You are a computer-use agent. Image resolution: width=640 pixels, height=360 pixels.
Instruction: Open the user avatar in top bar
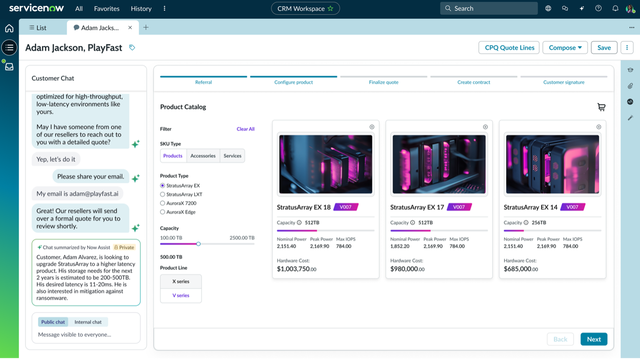click(x=630, y=9)
